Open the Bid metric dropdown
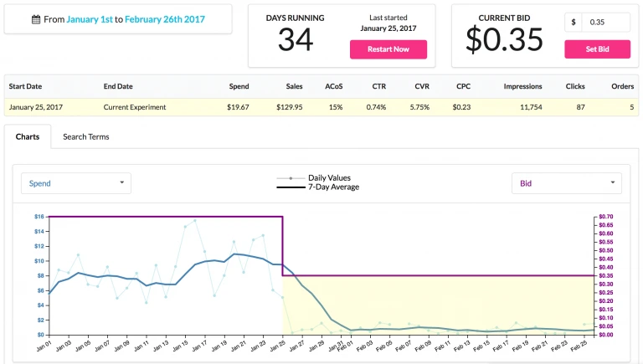 566,182
